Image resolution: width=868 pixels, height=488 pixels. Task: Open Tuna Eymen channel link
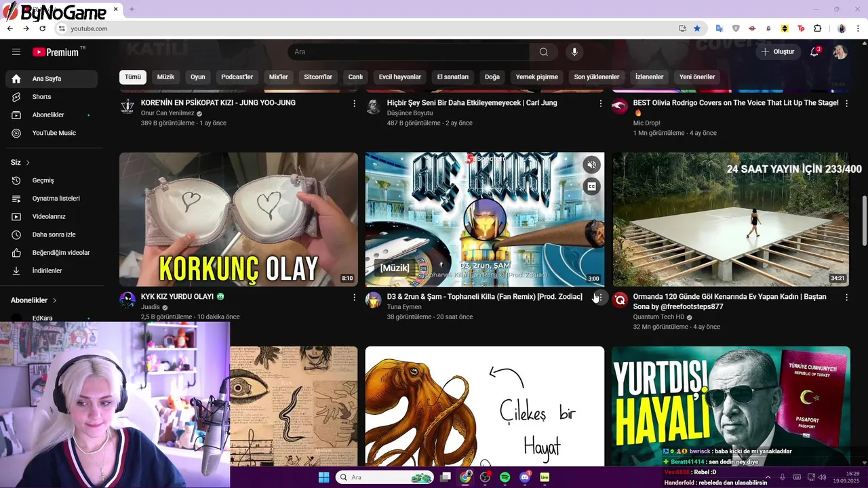click(404, 307)
